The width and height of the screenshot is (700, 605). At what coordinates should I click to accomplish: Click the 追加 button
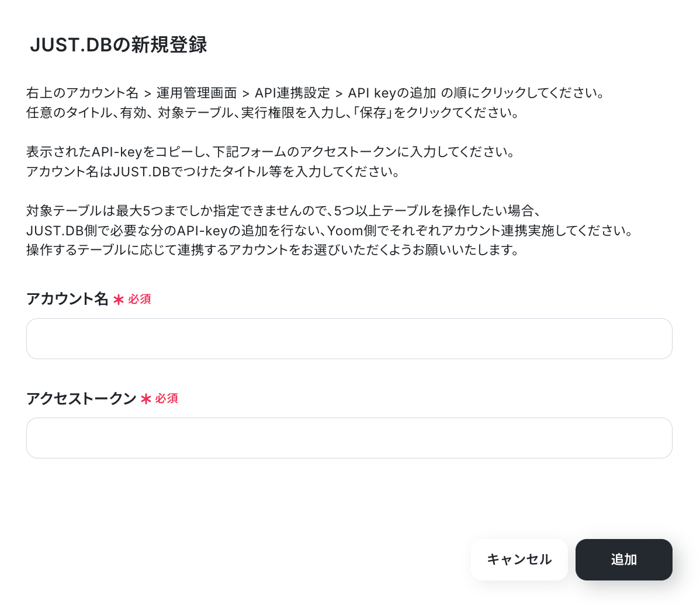623,559
